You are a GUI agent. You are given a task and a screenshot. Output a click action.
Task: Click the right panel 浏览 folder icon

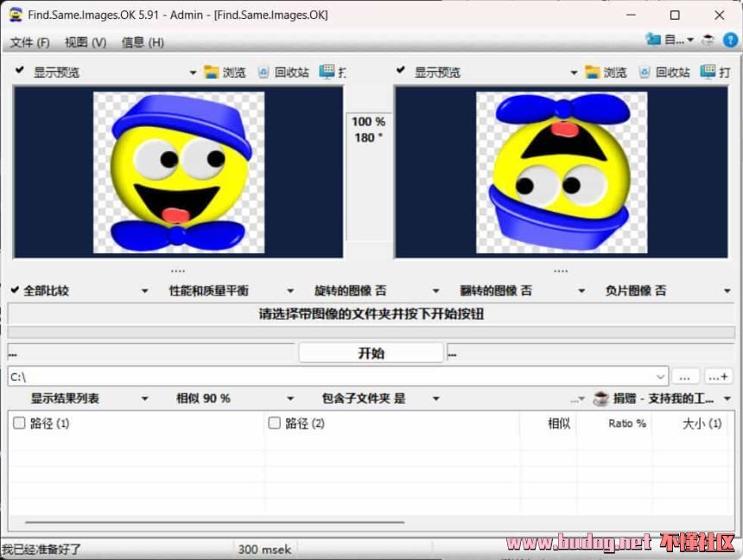click(593, 73)
